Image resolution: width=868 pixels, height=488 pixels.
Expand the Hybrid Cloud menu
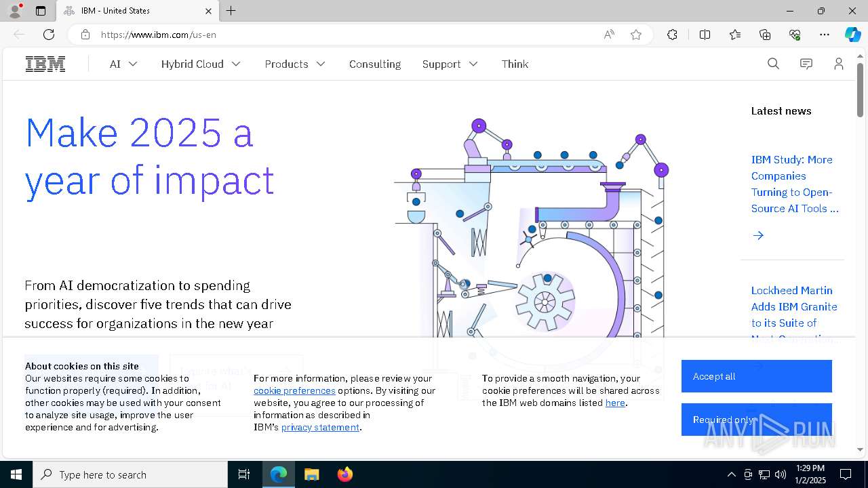[201, 64]
